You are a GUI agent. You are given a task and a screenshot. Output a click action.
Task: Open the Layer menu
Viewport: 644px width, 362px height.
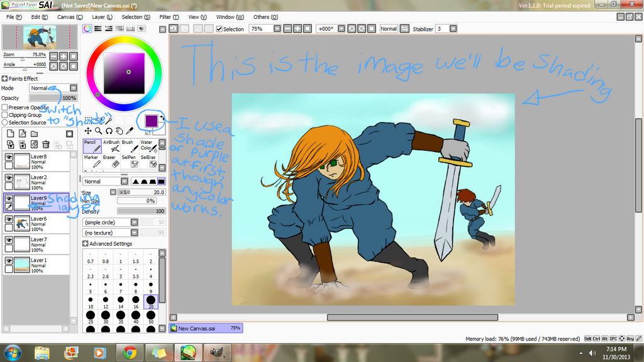coord(103,17)
